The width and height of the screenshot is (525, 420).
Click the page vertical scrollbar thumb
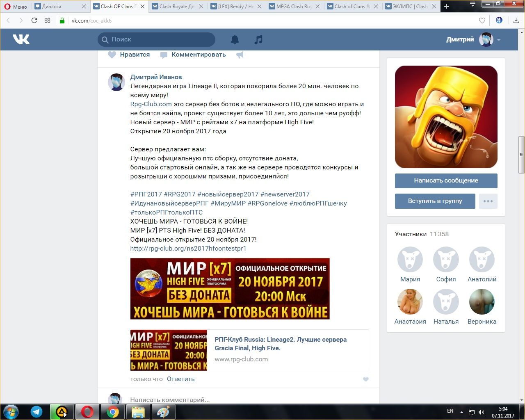521,155
